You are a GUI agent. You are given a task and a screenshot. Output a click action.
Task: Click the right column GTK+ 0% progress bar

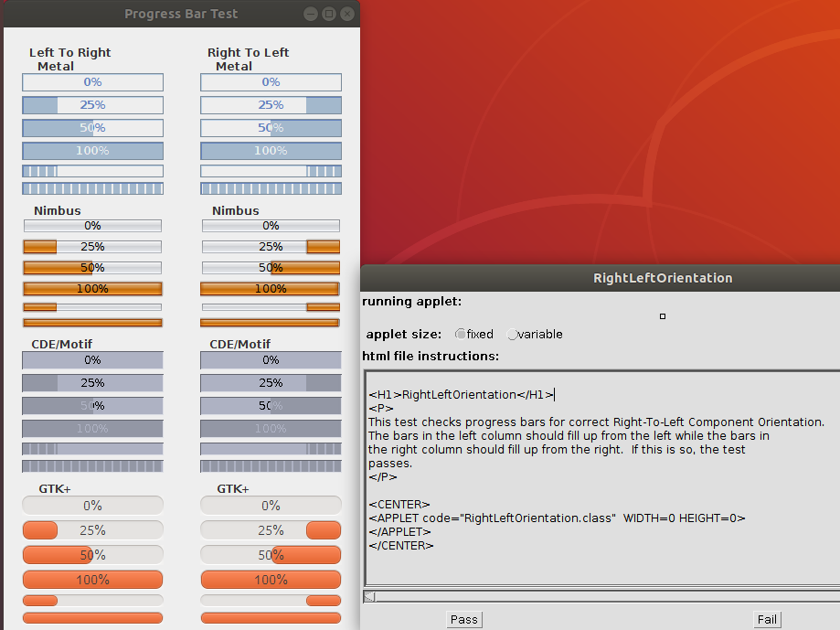pyautogui.click(x=271, y=506)
